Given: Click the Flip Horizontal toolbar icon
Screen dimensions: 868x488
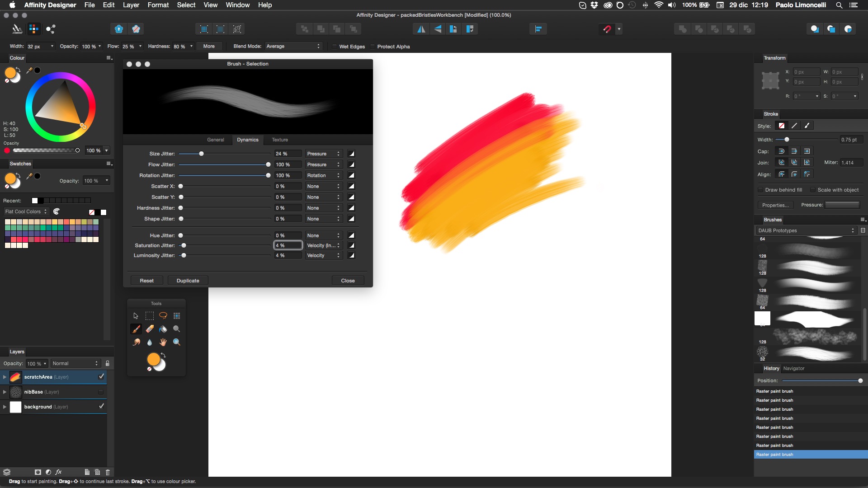Looking at the screenshot, I should 421,29.
